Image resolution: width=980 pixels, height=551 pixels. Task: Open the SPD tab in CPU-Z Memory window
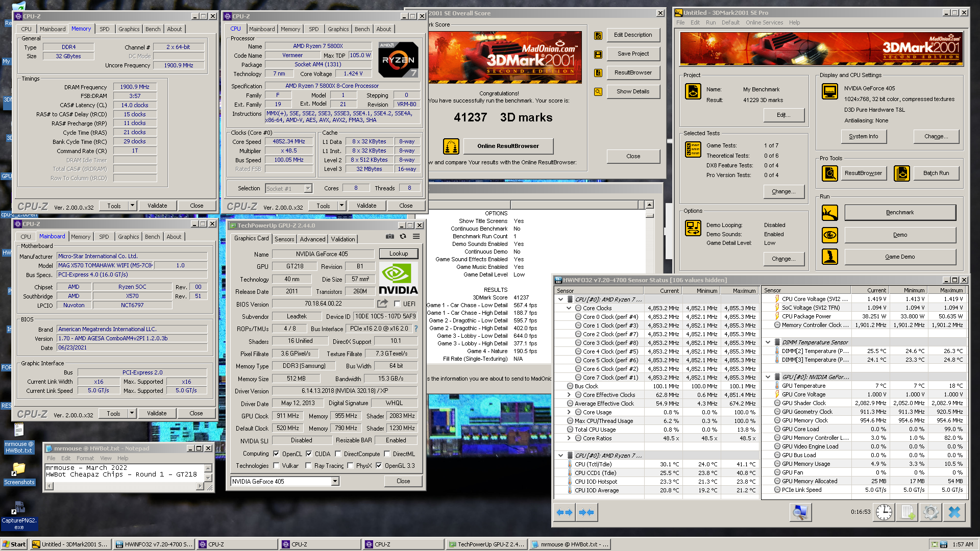pyautogui.click(x=105, y=29)
